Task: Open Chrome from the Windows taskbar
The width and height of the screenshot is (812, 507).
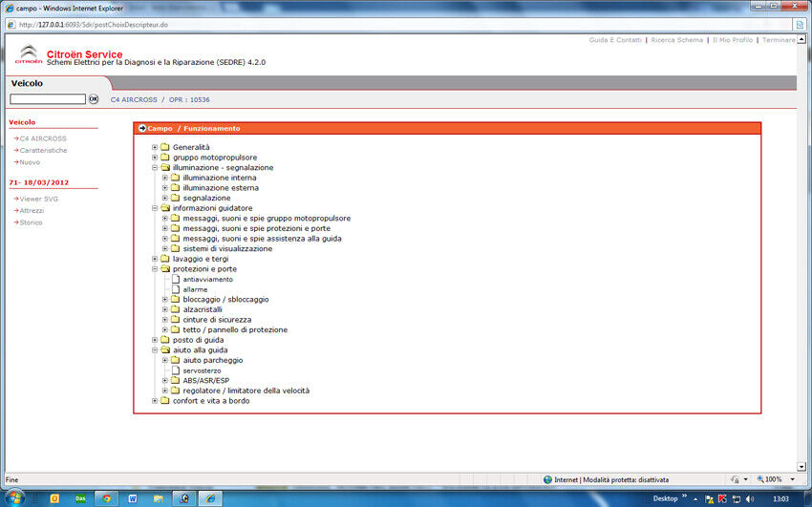Action: (106, 498)
